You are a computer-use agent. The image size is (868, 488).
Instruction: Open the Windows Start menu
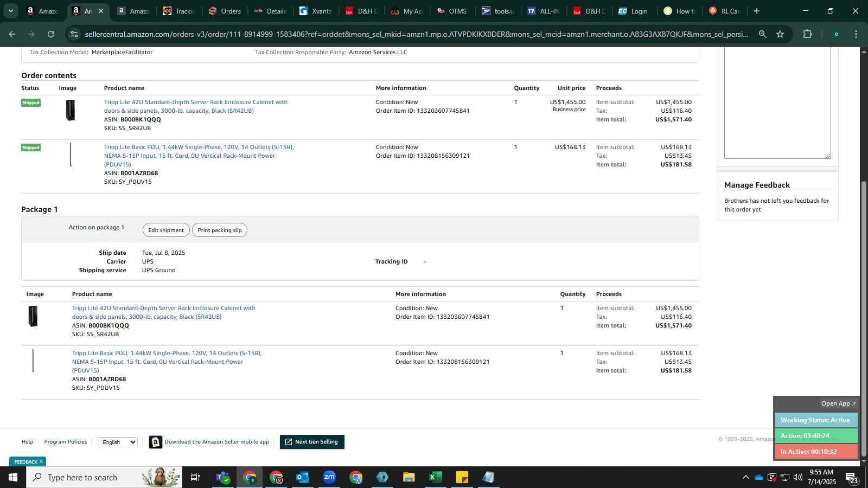(x=13, y=477)
